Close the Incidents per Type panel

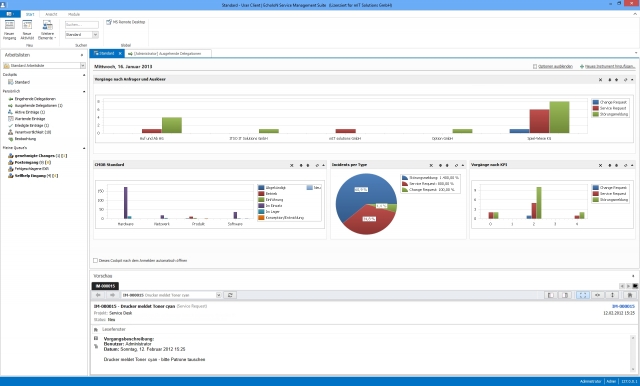[x=431, y=166]
